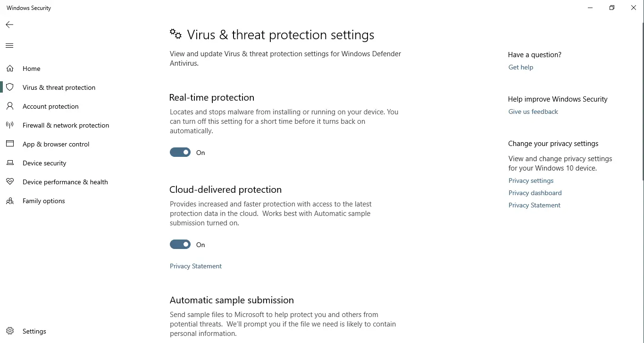Viewport: 644px width, 343px height.
Task: Open the Privacy dashboard link
Action: pos(535,192)
